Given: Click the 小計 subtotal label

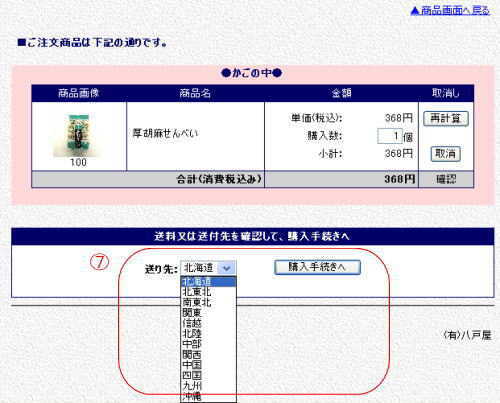Looking at the screenshot, I should 331,154.
